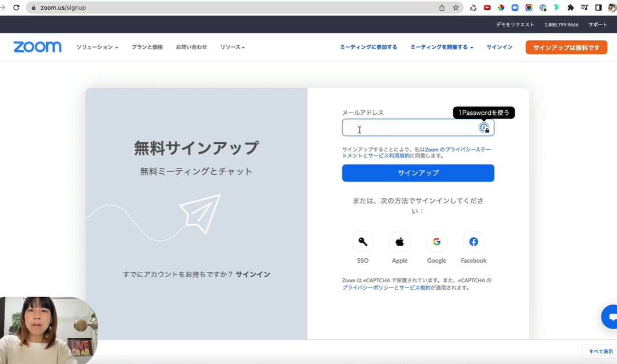The width and height of the screenshot is (617, 364).
Task: Open the YouTube extension icon in the toolbar
Action: click(x=486, y=7)
